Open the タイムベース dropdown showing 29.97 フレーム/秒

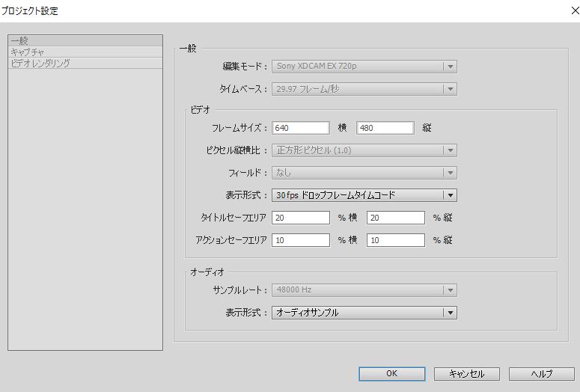tap(364, 89)
